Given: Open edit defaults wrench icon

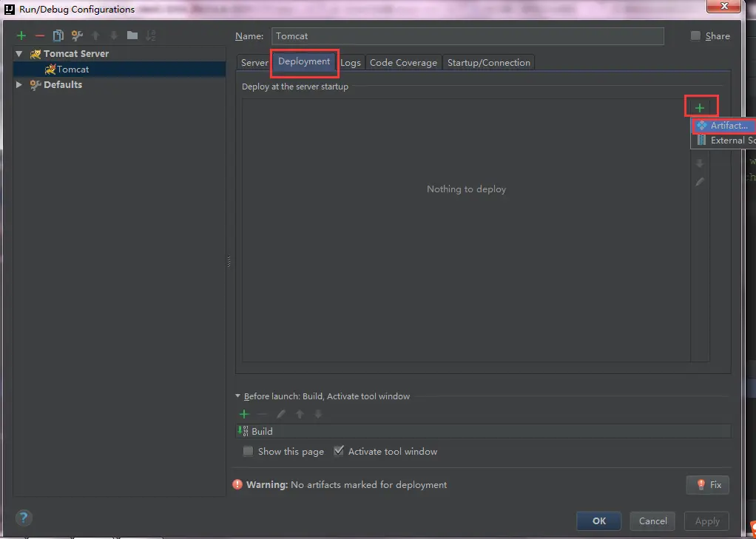Looking at the screenshot, I should 77,35.
